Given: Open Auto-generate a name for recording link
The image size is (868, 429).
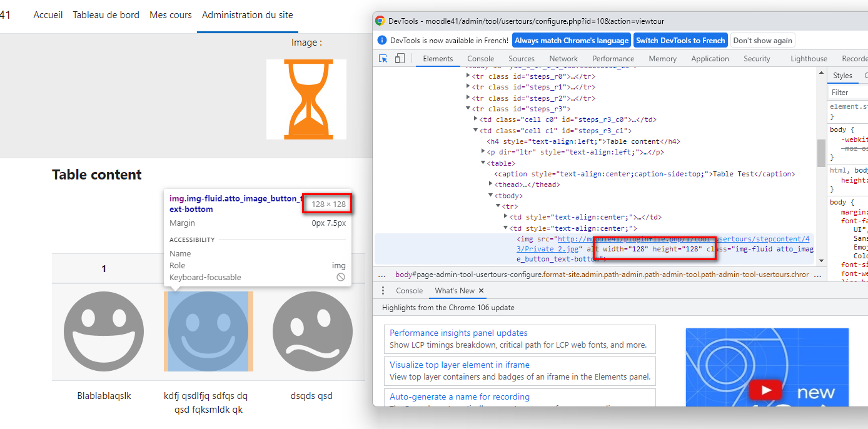Looking at the screenshot, I should click(x=460, y=396).
